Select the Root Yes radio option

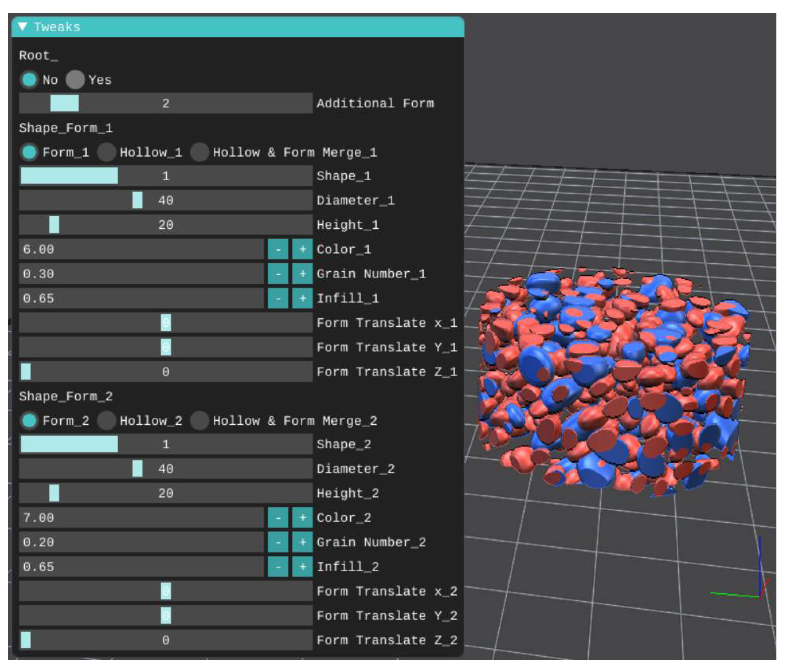pyautogui.click(x=75, y=80)
